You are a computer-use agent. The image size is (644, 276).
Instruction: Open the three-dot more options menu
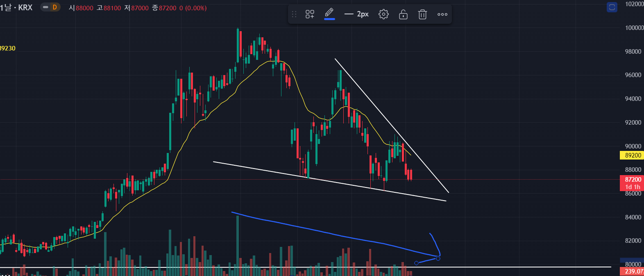[x=442, y=14]
